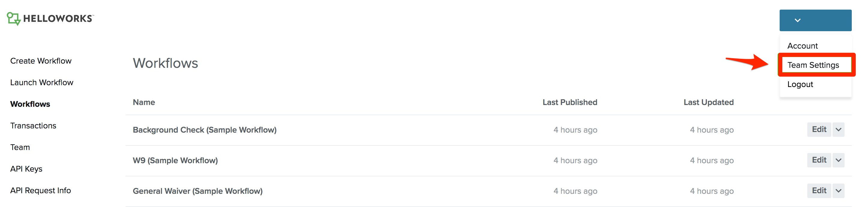Open Background Check (Sample Workflow) name
868x207 pixels.
point(205,130)
